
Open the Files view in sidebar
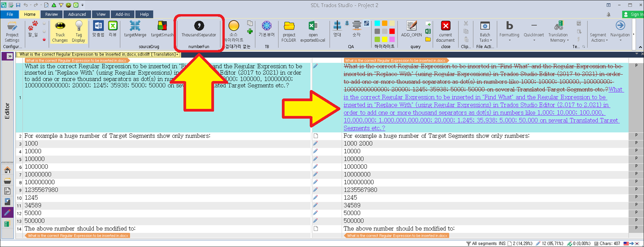pyautogui.click(x=7, y=191)
